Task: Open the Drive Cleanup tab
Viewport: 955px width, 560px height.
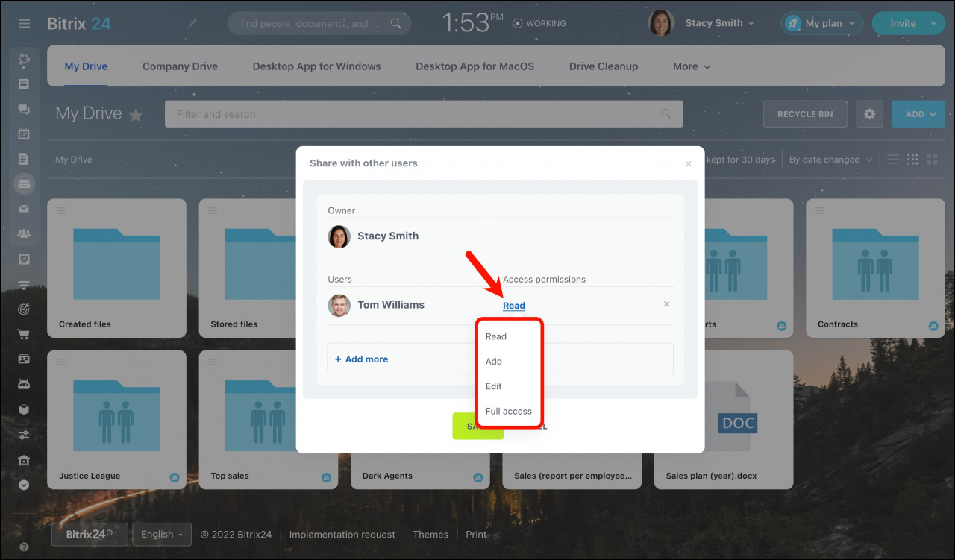Action: click(604, 66)
